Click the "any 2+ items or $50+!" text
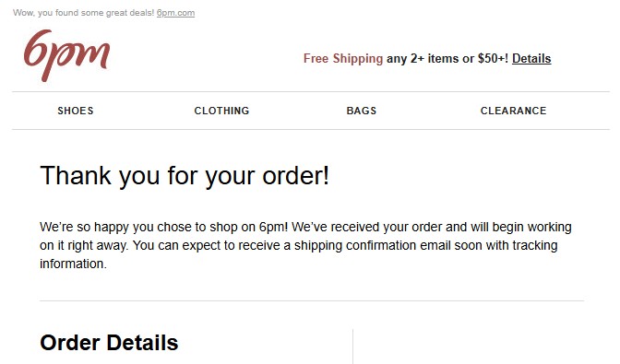620x364 pixels. click(447, 58)
